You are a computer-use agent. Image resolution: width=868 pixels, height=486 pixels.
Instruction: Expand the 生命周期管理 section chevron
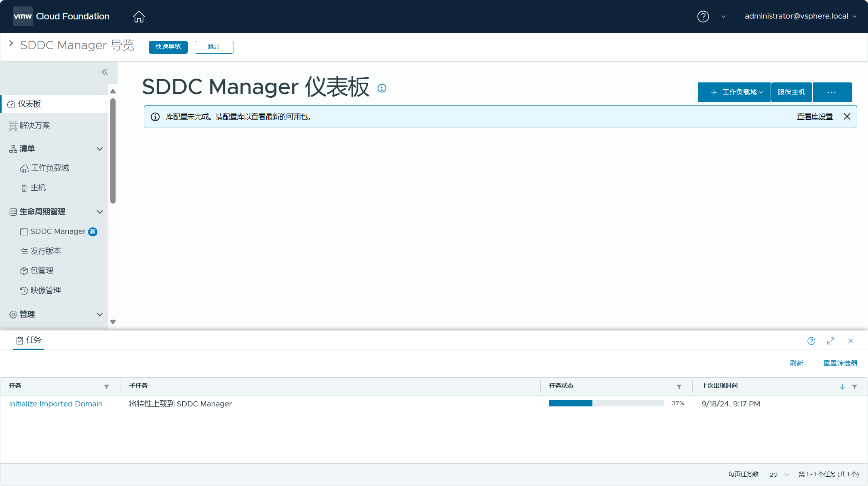point(99,212)
